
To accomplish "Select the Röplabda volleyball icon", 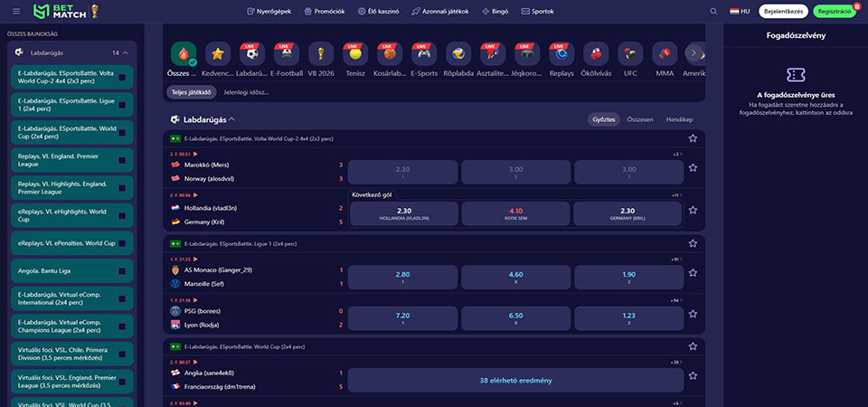I will click(458, 53).
